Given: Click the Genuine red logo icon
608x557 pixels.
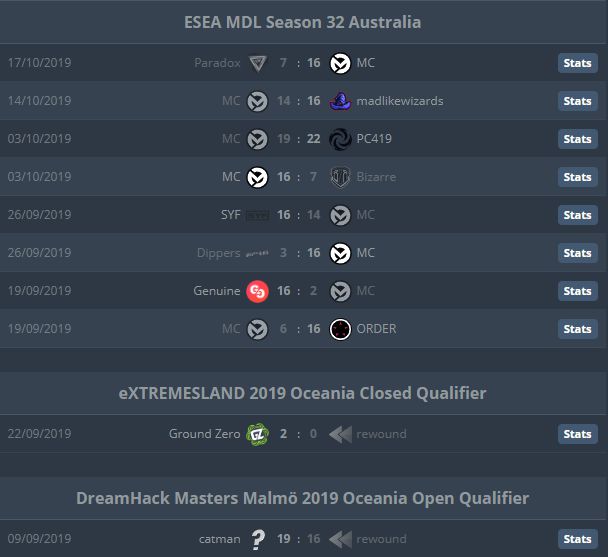Looking at the screenshot, I should [x=257, y=291].
